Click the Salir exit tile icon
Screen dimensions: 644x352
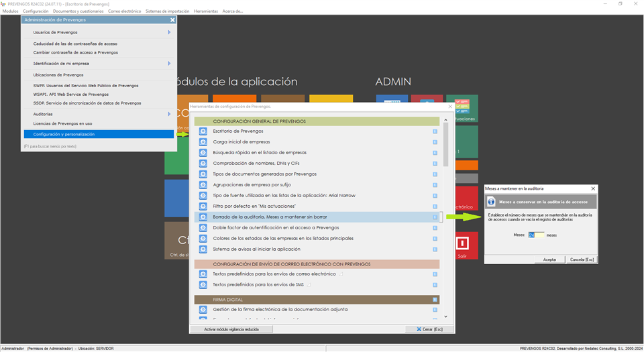(x=462, y=242)
